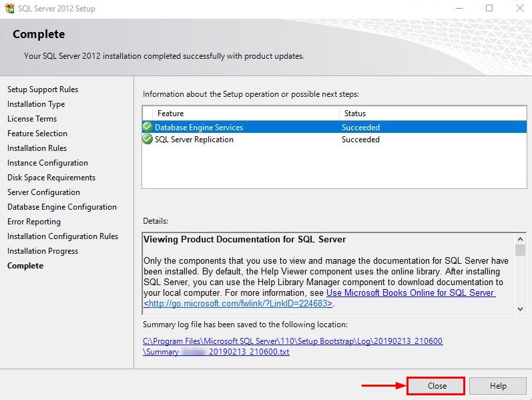Click Installation Rules step
The image size is (532, 400).
[x=37, y=148]
